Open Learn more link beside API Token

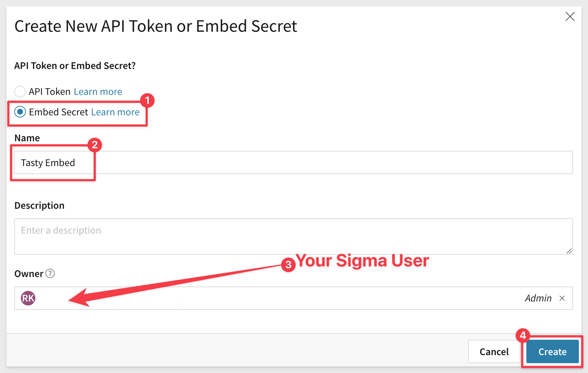(x=98, y=92)
